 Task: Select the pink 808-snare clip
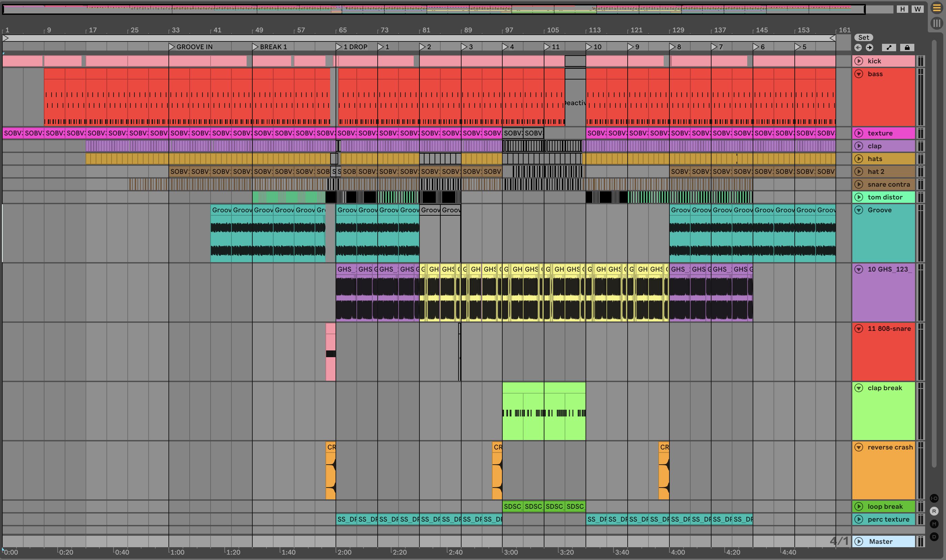coord(331,352)
